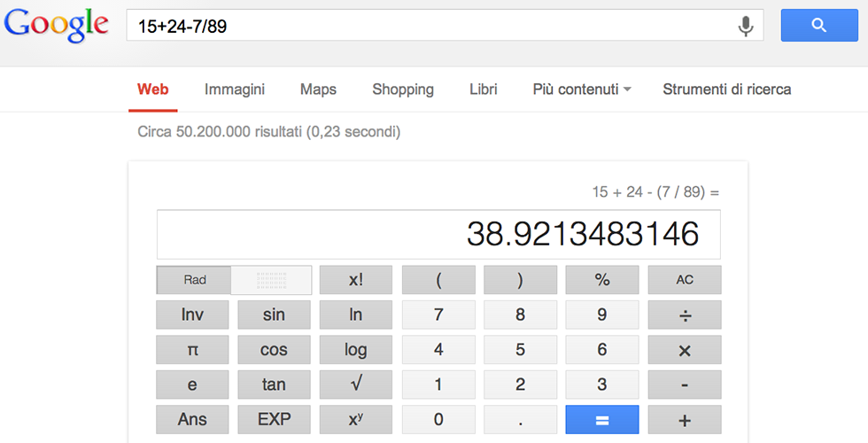868x443 pixels.
Task: Click the microphone voice search icon
Action: tap(746, 27)
